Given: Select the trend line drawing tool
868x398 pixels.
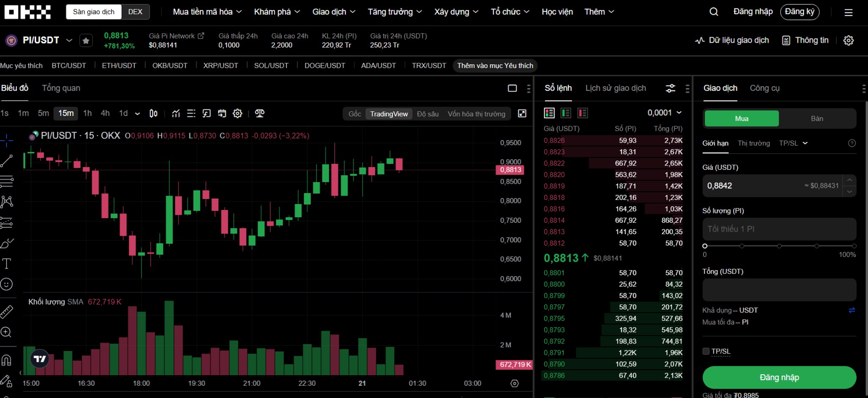Looking at the screenshot, I should click(6, 161).
